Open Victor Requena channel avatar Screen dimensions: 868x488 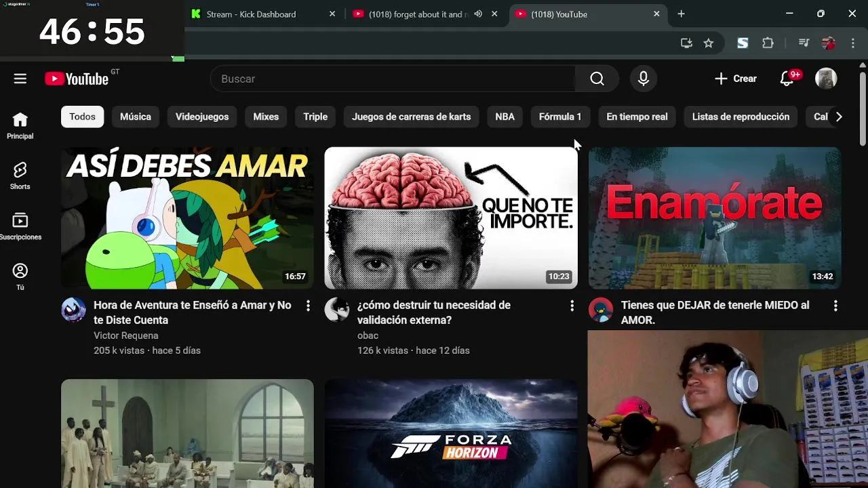tap(73, 310)
